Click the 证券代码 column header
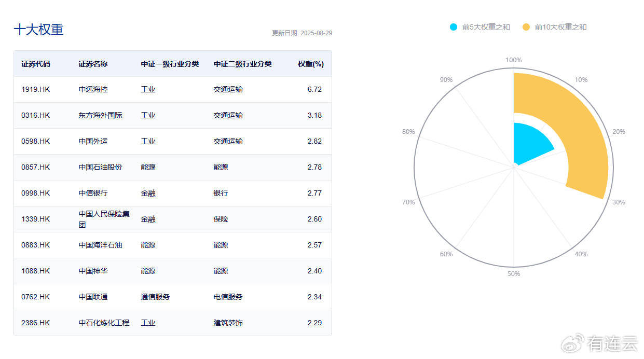 (36, 64)
